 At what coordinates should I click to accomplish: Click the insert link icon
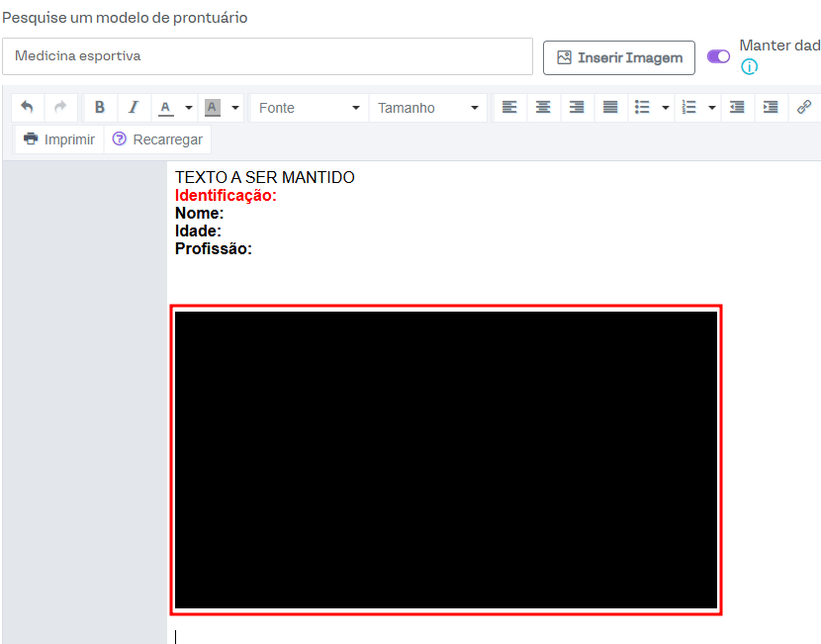tap(804, 108)
